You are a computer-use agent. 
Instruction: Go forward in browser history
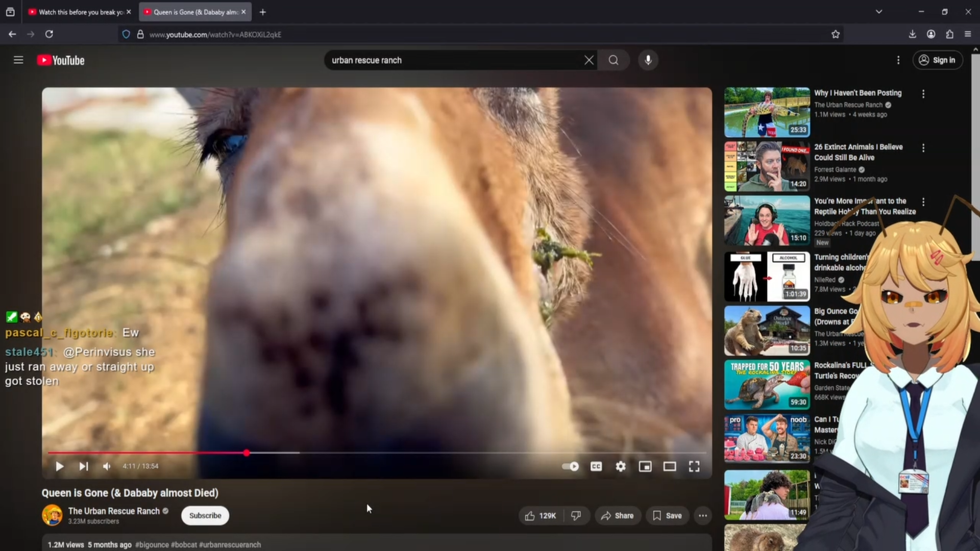point(31,34)
